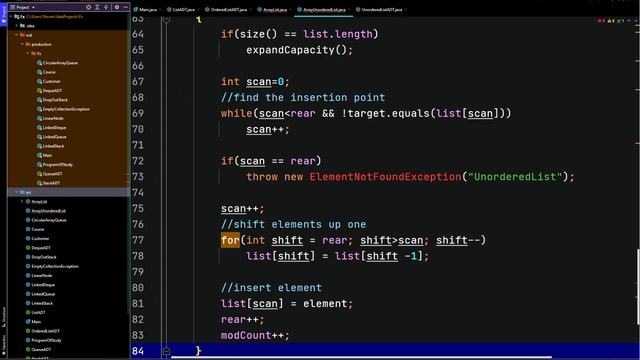Screen dimensions: 640x360
Task: Click the ElementNotFoundException error text
Action: (x=385, y=177)
